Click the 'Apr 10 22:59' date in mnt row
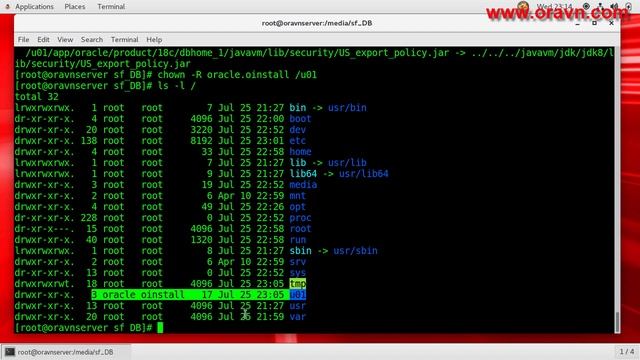640x360 pixels. (x=251, y=196)
